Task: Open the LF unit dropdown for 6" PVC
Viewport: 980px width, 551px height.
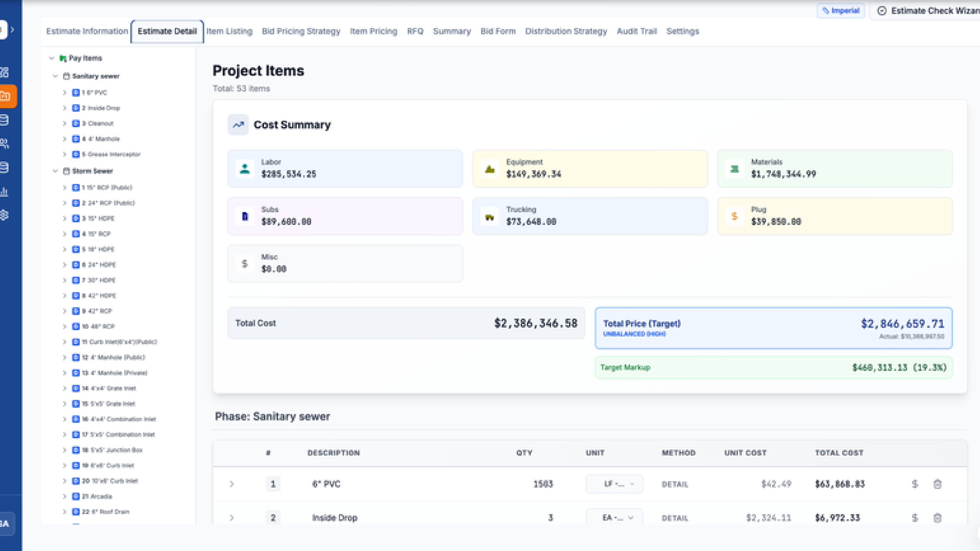Action: [x=614, y=484]
